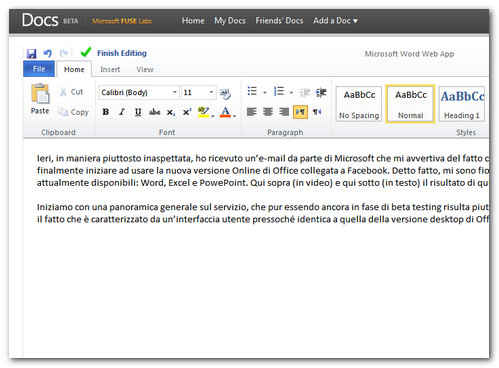This screenshot has width=499, height=368.
Task: Click in the paragraph starting 'Ieri, in maniera'
Action: 263,170
